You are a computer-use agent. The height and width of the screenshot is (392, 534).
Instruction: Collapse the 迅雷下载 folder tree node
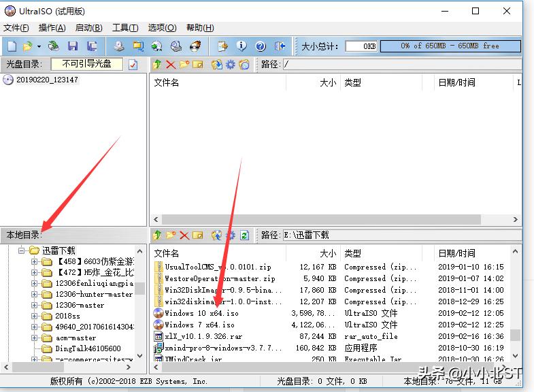[x=22, y=250]
